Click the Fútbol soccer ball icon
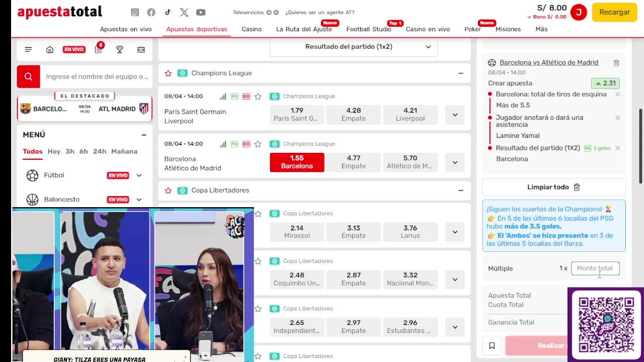The width and height of the screenshot is (644, 362). point(32,175)
